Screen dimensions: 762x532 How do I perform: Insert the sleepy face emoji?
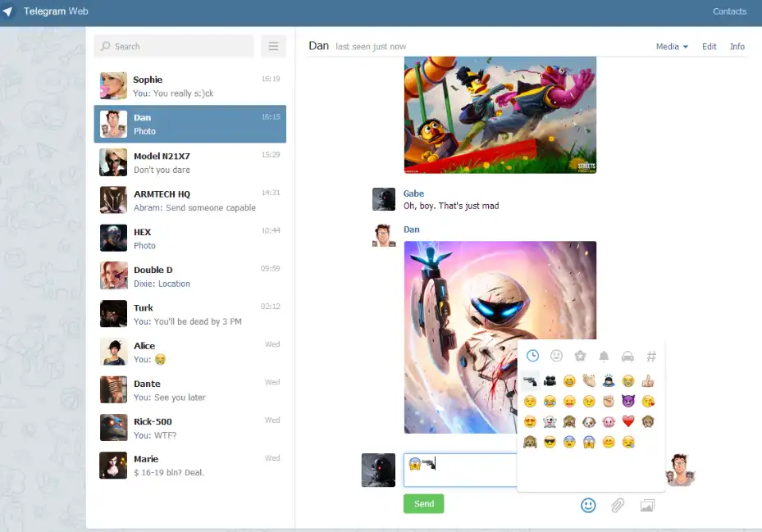click(x=628, y=442)
